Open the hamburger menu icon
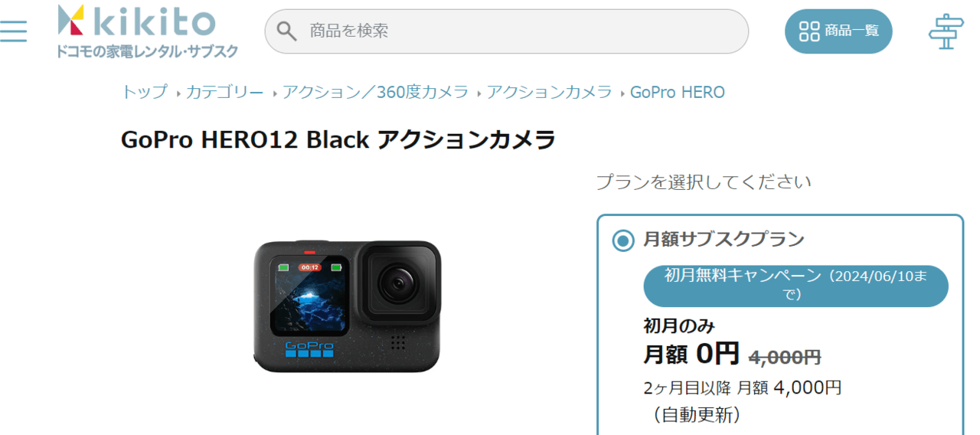 [14, 31]
